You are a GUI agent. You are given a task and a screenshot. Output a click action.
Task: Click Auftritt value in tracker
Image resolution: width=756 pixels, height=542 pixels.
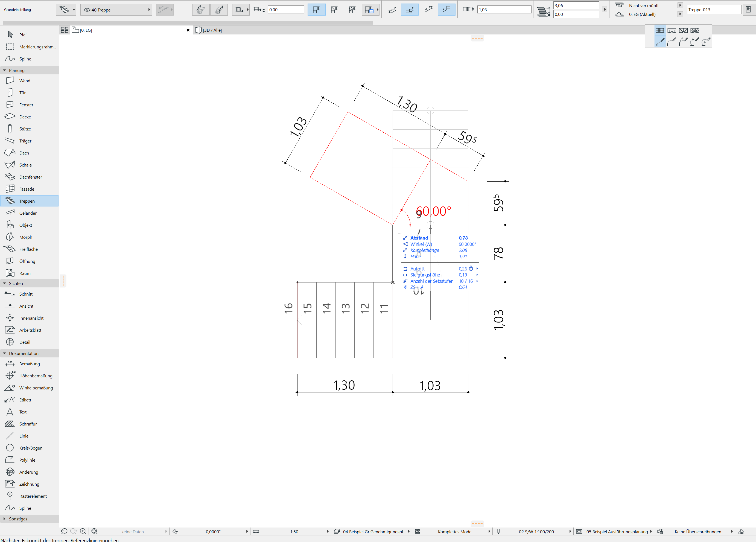coord(462,269)
